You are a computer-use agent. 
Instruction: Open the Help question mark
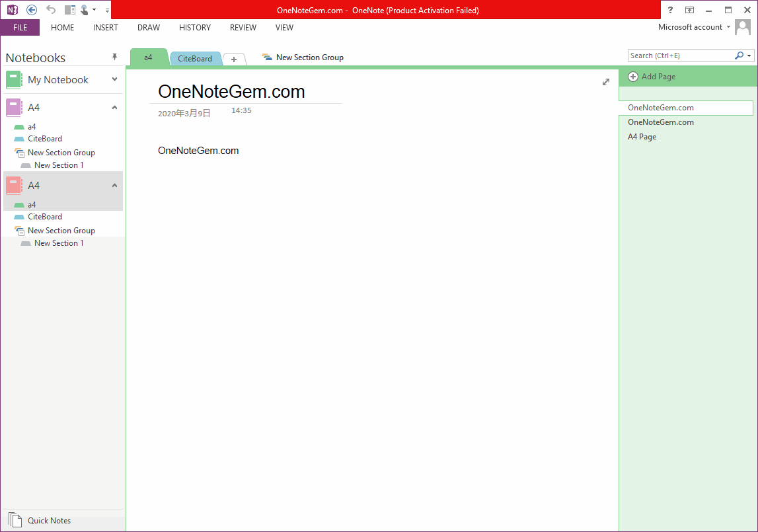670,10
